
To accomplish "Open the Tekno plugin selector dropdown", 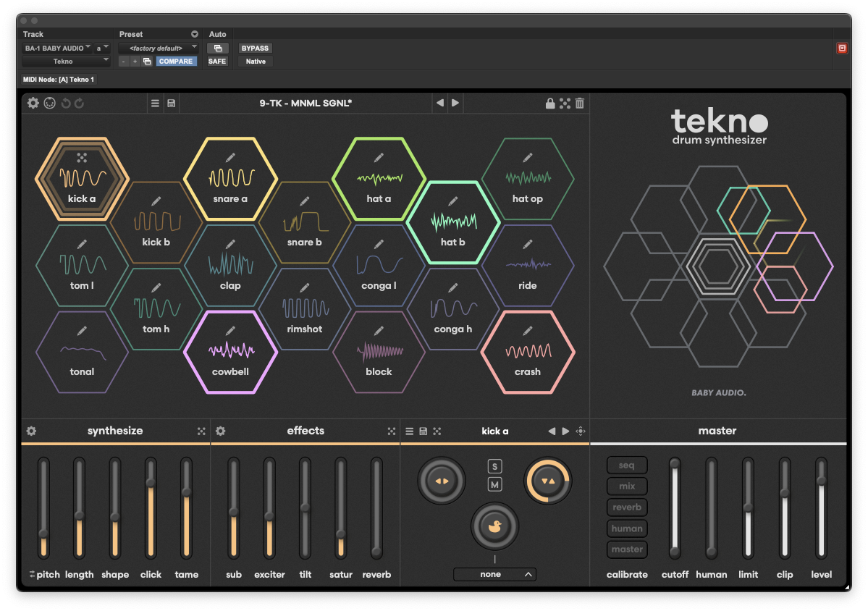I will [x=66, y=62].
